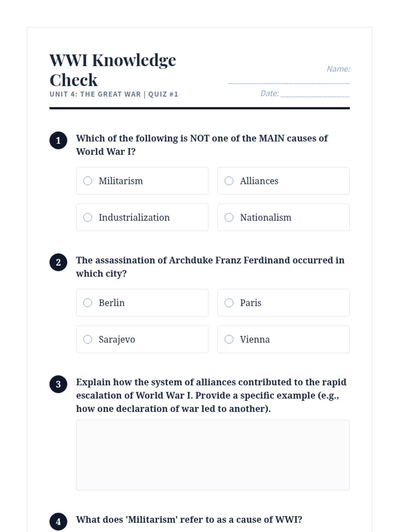Choose the Paris radio option
The height and width of the screenshot is (532, 399).
[229, 303]
